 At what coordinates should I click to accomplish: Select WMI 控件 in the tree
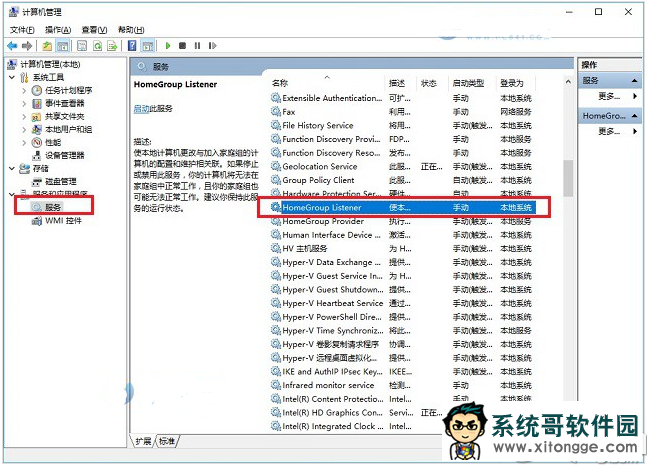coord(57,221)
